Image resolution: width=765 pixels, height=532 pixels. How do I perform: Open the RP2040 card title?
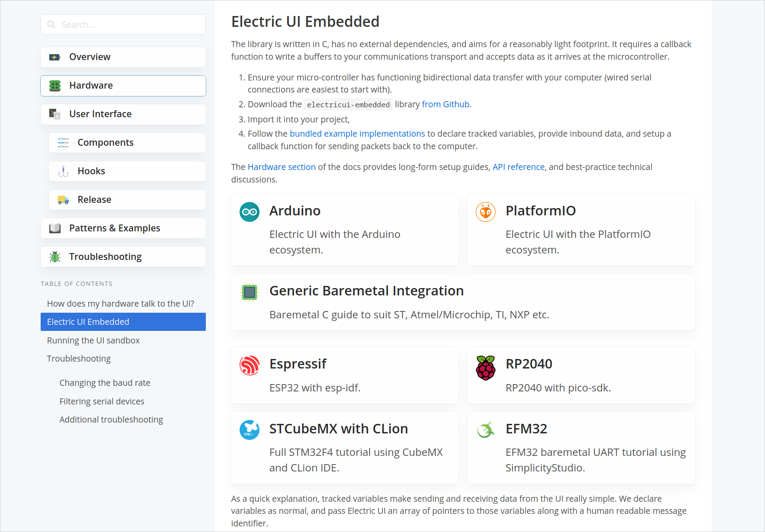coord(529,364)
